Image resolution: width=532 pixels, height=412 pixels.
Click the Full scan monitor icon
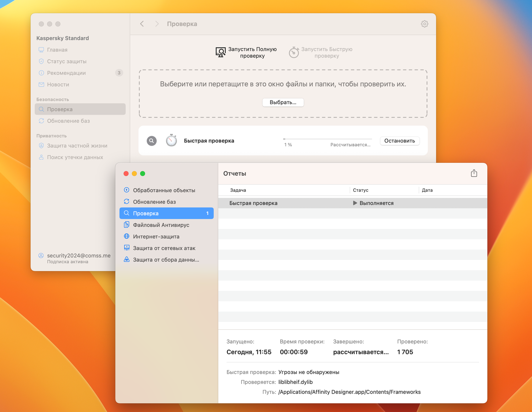pyautogui.click(x=221, y=52)
